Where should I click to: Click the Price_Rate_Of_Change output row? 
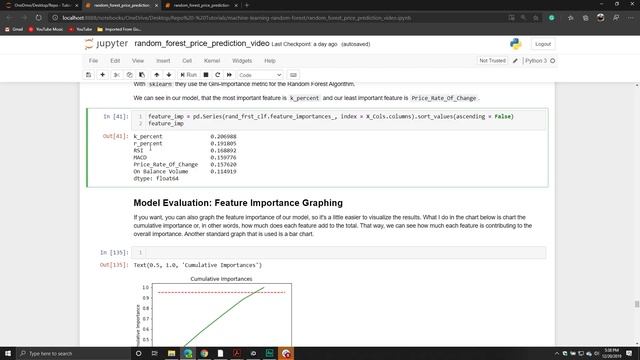[x=185, y=164]
